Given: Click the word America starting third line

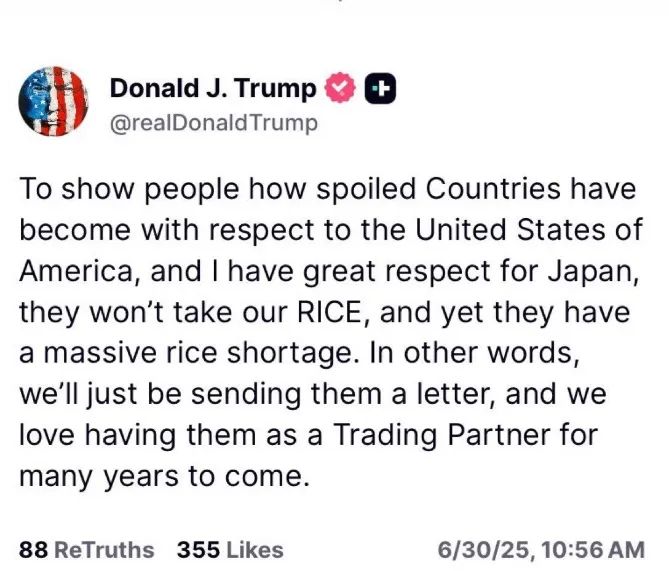Looking at the screenshot, I should pyautogui.click(x=76, y=272).
